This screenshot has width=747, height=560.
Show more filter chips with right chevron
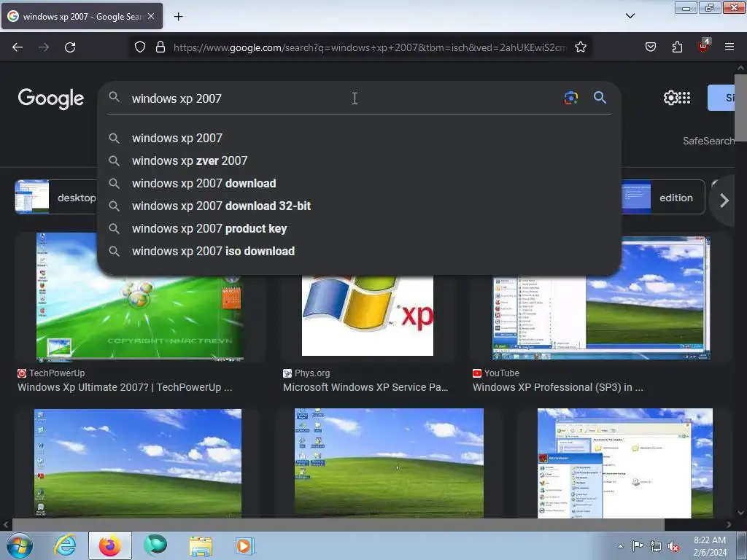click(724, 201)
